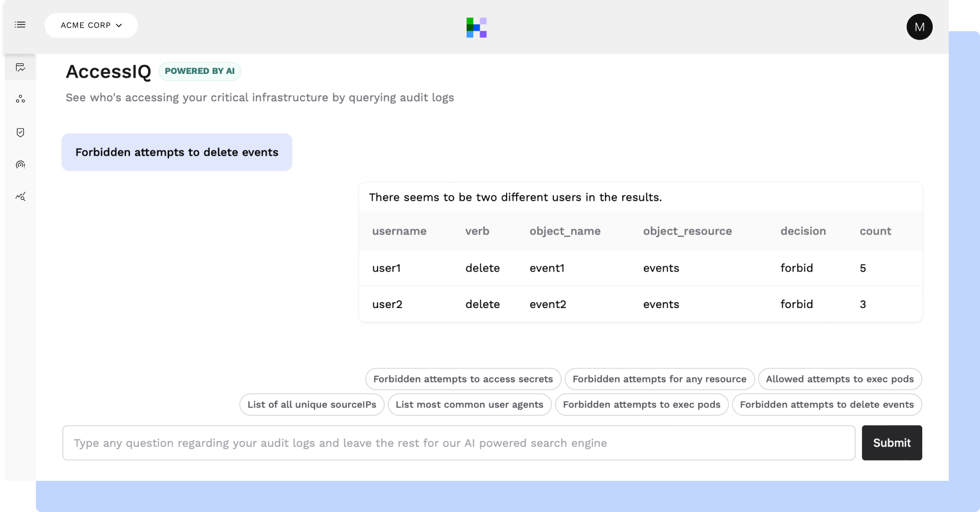Screen dimensions: 980x512
Task: Open the ACME CORP organization dropdown
Action: 91,25
